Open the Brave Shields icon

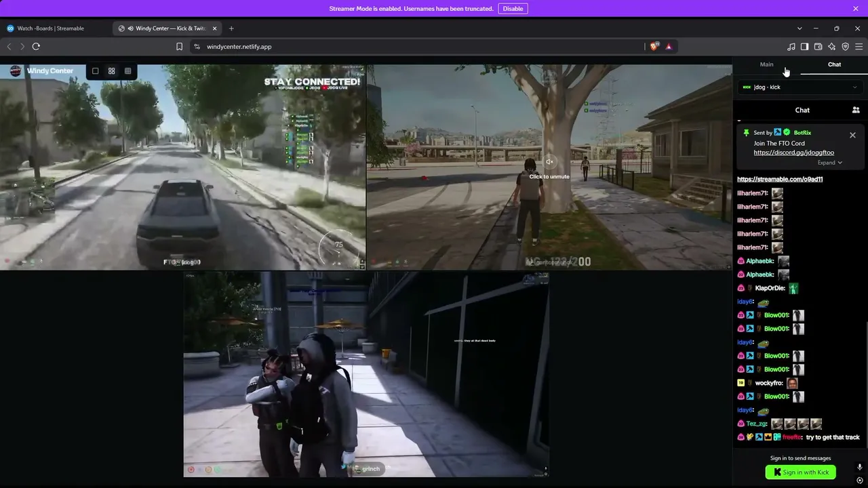point(654,47)
